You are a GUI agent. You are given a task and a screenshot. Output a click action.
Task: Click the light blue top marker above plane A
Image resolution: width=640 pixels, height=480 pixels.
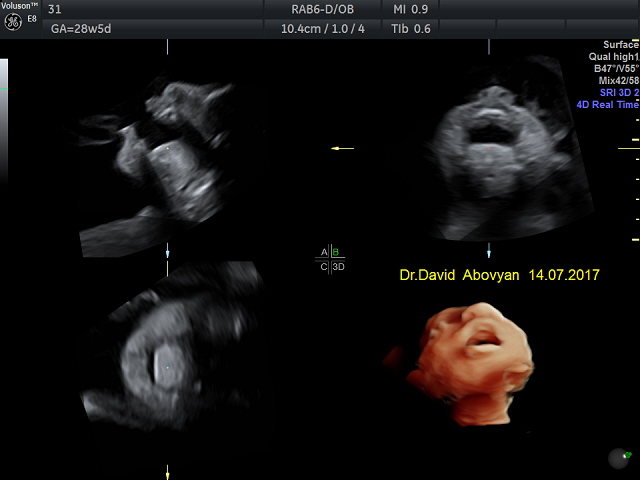pos(167,47)
